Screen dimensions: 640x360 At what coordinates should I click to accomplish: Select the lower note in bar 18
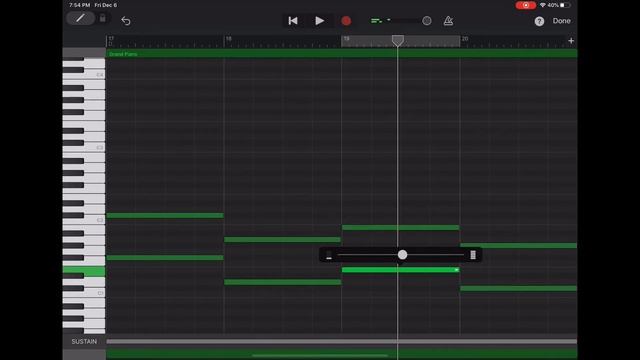(x=282, y=282)
